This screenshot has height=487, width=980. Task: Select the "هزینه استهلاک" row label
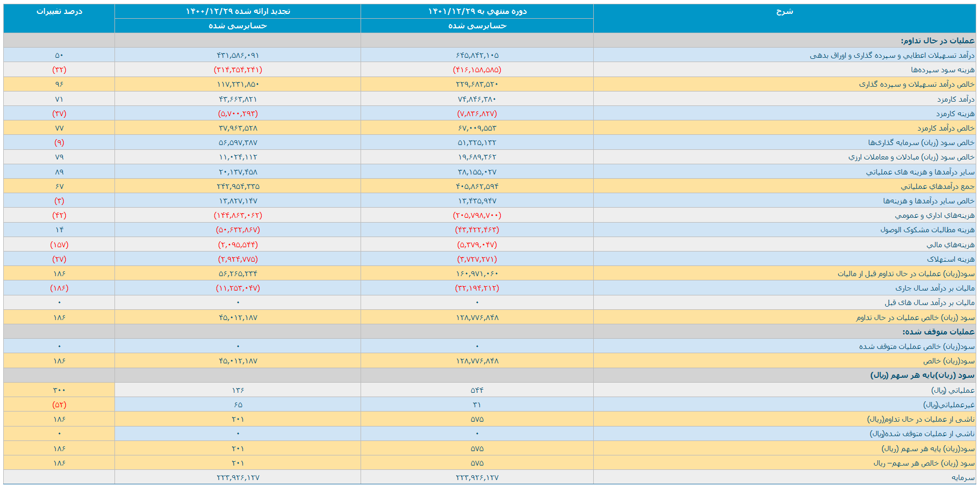coord(951,259)
